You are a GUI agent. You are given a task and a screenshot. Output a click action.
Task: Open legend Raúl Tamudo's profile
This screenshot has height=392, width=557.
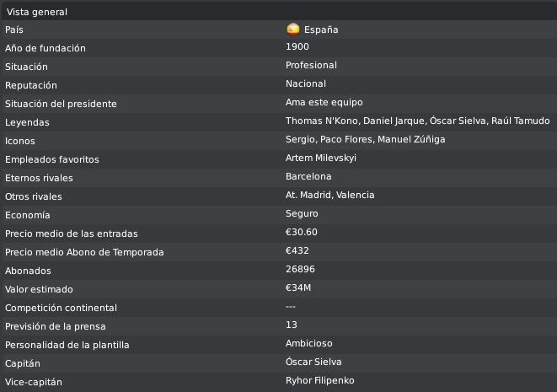(521, 121)
